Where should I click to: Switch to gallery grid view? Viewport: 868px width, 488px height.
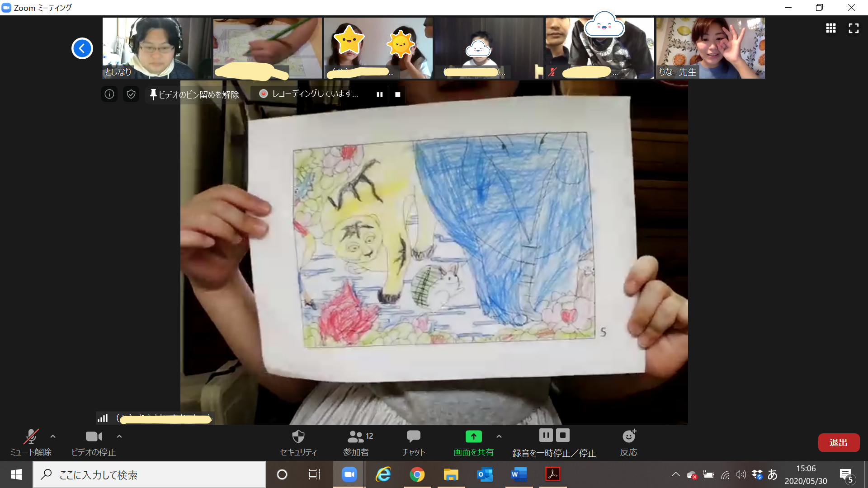point(830,28)
